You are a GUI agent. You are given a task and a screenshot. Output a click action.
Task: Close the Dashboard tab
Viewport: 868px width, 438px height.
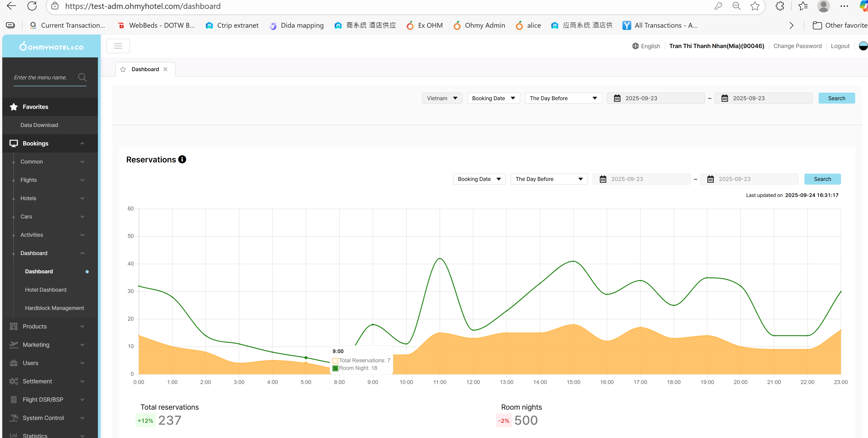click(165, 69)
